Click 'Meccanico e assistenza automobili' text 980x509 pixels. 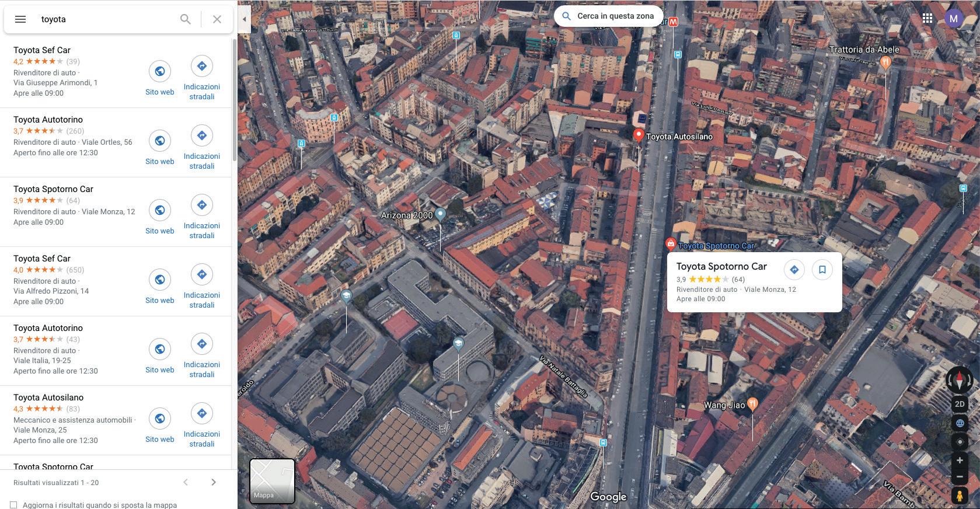73,420
